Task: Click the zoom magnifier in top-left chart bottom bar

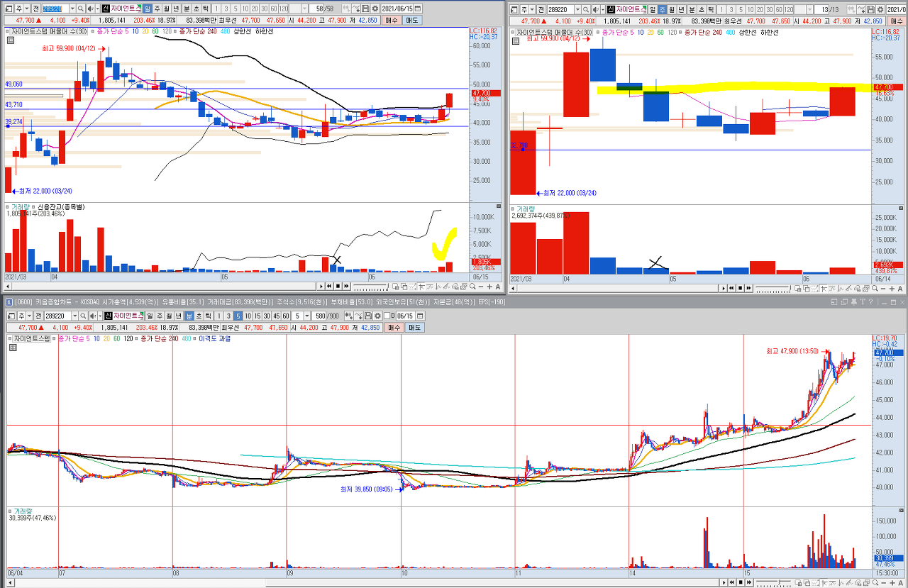Action: coord(473,287)
